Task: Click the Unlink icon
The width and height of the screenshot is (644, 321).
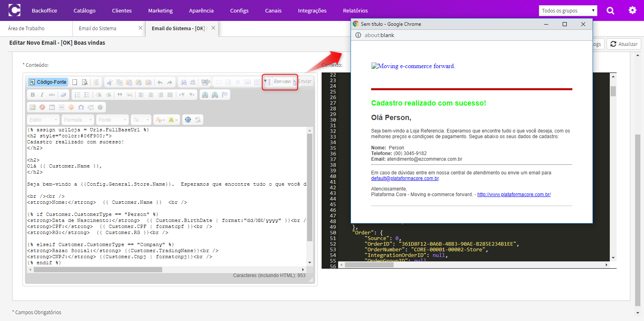Action: pos(215,95)
